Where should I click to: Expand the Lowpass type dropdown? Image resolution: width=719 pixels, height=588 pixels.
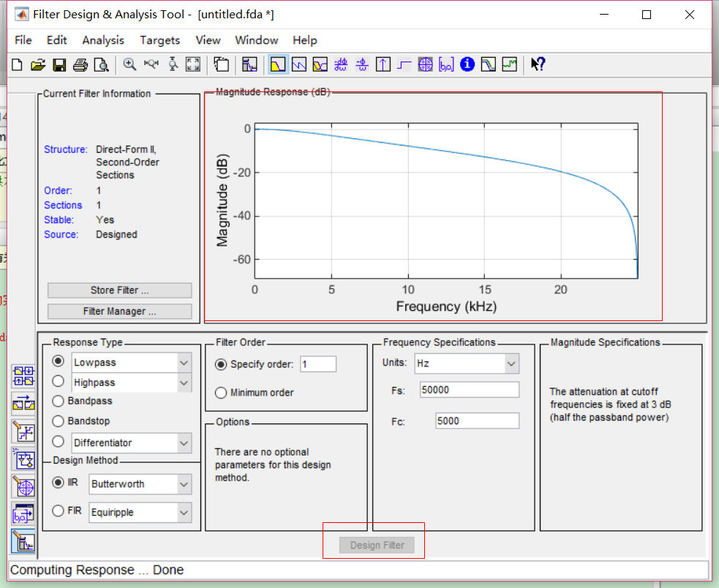pos(184,363)
